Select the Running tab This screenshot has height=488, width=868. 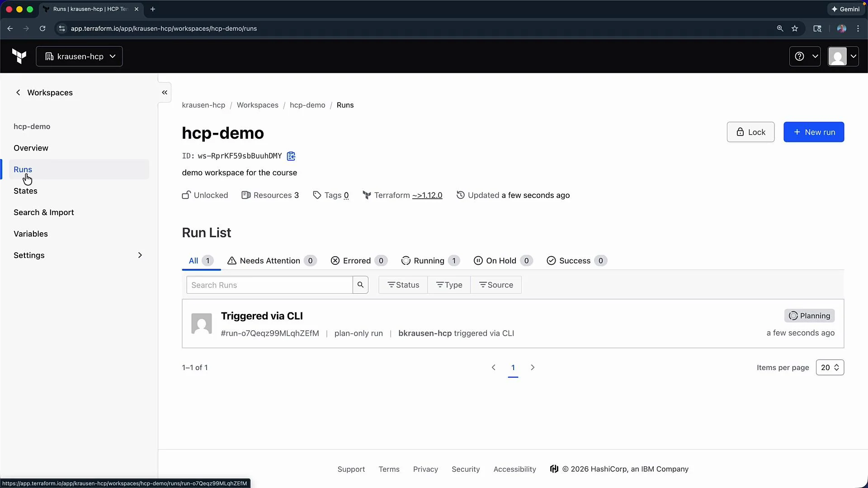coord(430,261)
